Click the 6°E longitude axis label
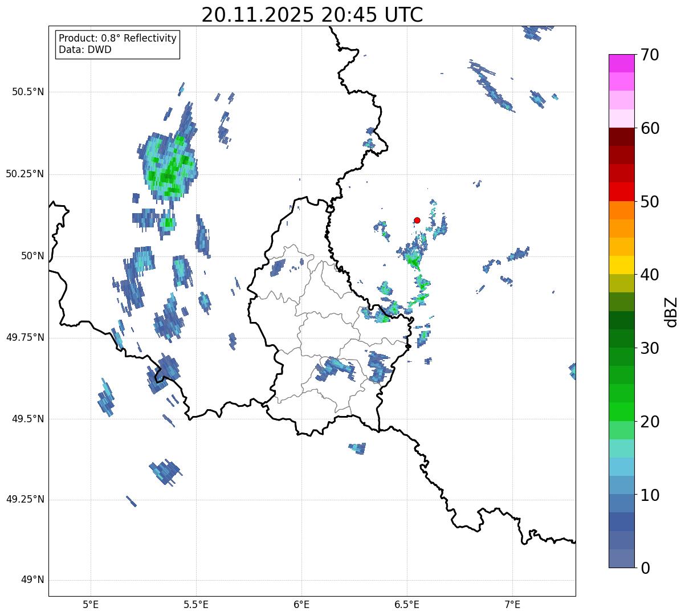 pyautogui.click(x=301, y=604)
